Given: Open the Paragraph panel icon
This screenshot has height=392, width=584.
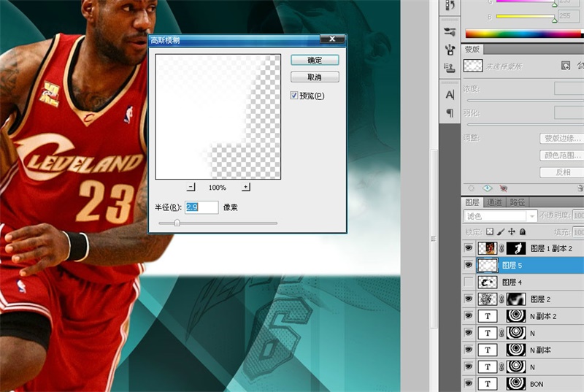Looking at the screenshot, I should coord(450,113).
